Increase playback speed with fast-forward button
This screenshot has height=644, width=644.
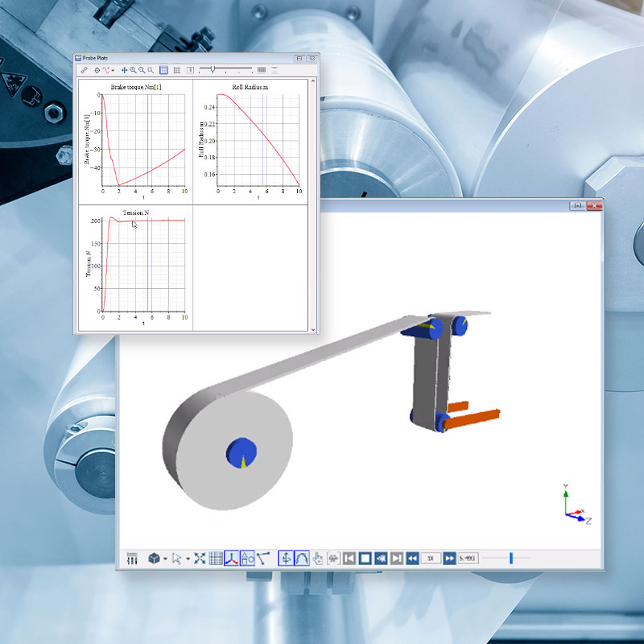click(449, 559)
